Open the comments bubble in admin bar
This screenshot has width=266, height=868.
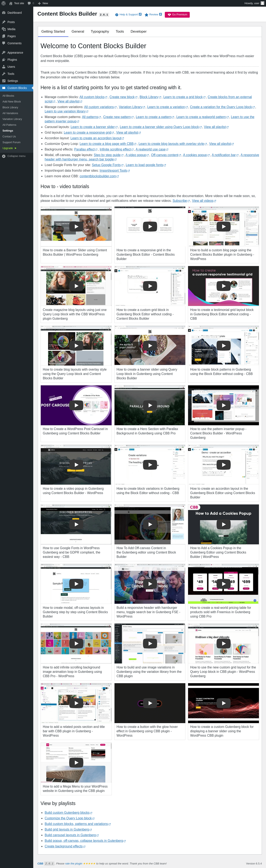point(31,3)
